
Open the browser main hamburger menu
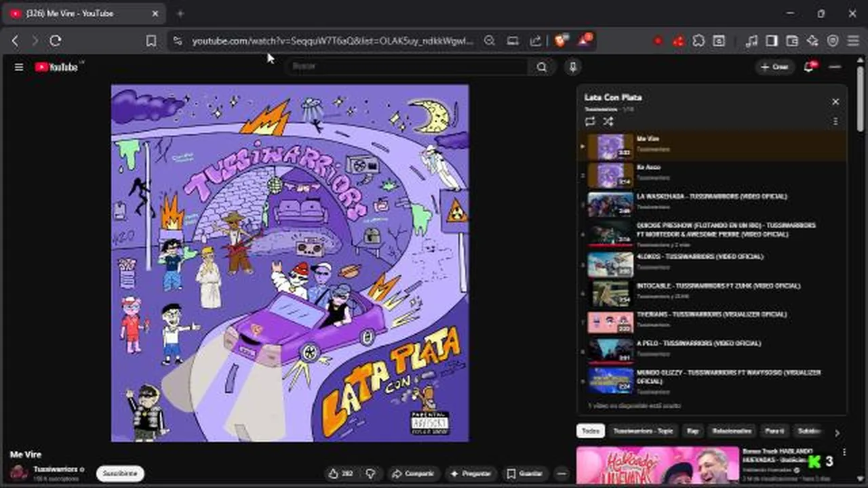click(853, 41)
